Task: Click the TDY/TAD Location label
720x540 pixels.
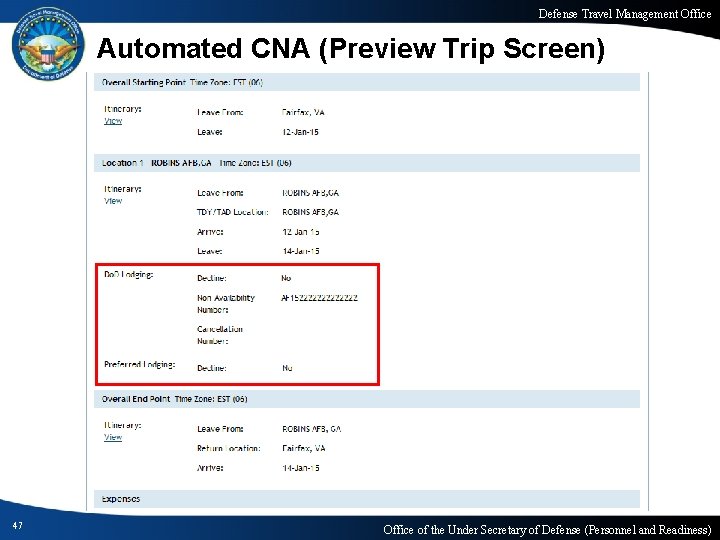Action: [x=233, y=212]
